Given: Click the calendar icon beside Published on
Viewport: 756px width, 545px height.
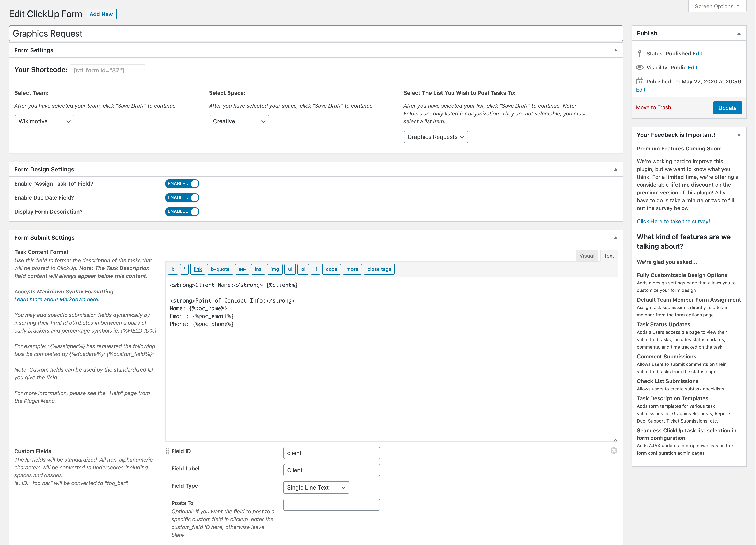Looking at the screenshot, I should click(x=639, y=81).
